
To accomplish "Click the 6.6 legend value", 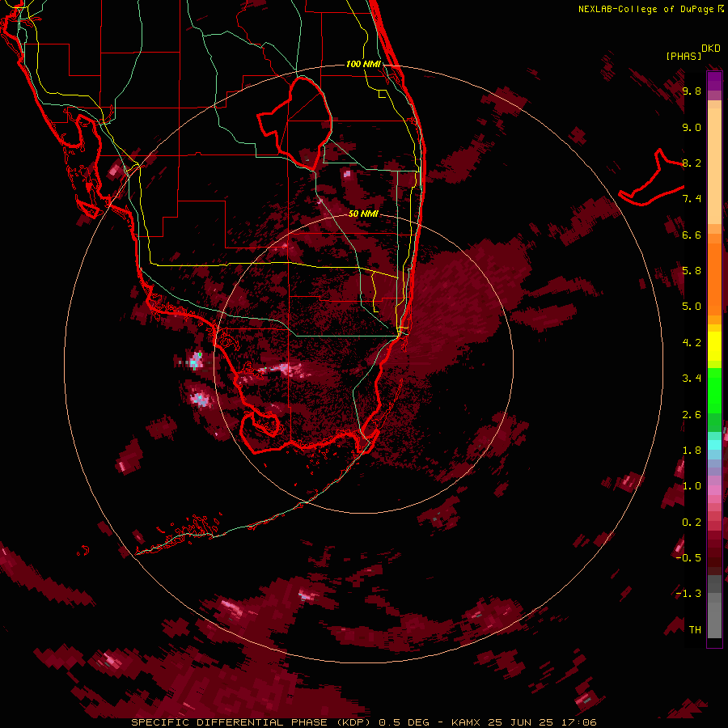I will pos(692,235).
